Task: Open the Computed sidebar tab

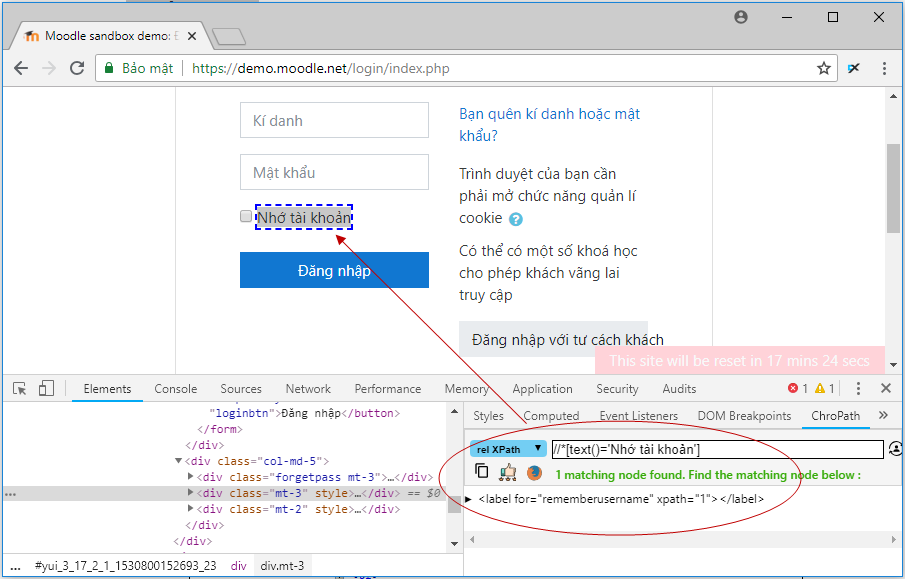Action: click(551, 416)
